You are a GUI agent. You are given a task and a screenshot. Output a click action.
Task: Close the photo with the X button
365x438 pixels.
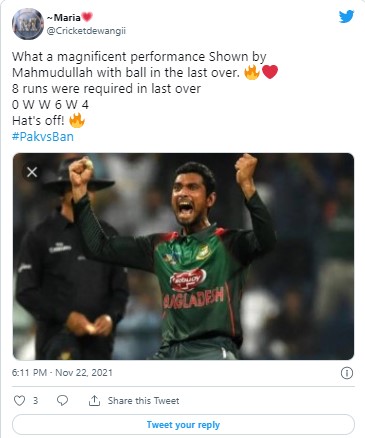(32, 172)
